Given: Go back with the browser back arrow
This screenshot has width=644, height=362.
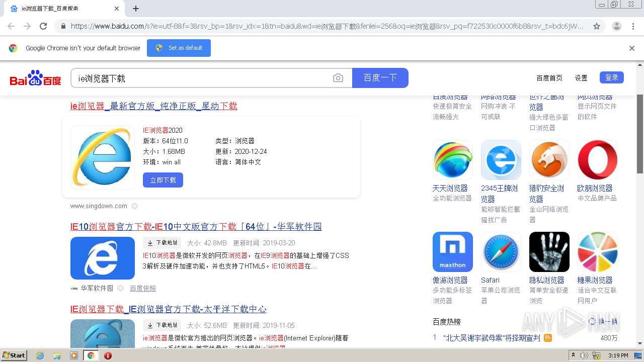Looking at the screenshot, I should point(11,26).
